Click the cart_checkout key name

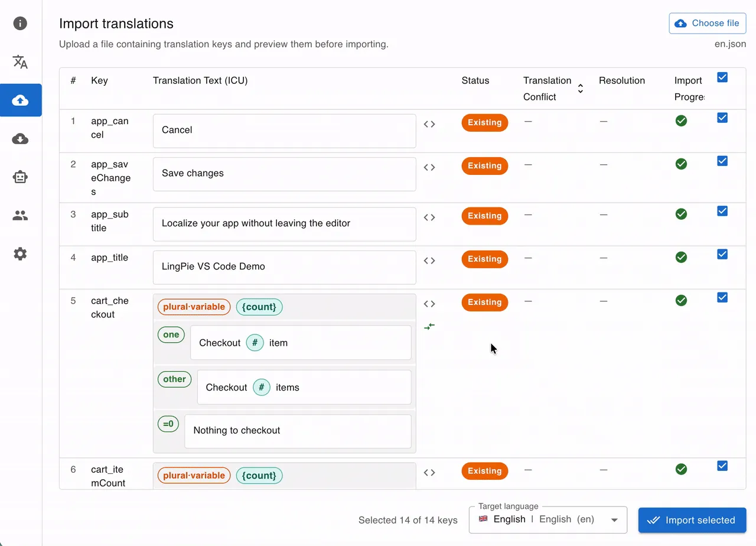(110, 307)
